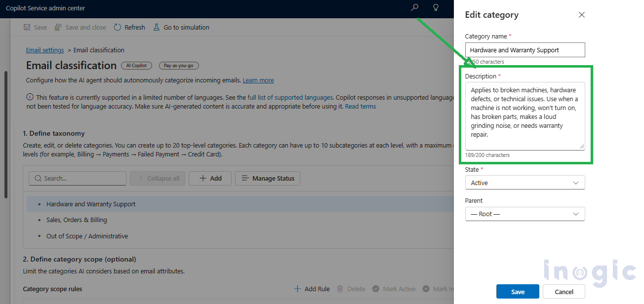Click the Manage Status button

click(x=268, y=178)
